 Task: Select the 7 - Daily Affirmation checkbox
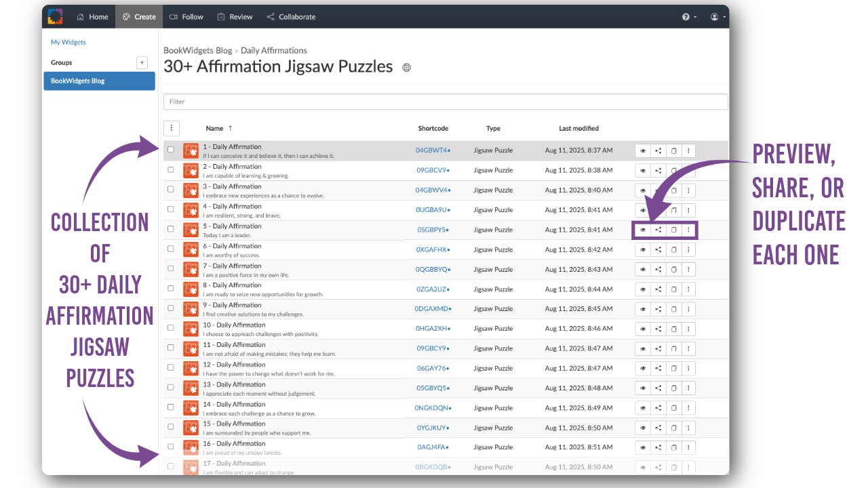click(171, 269)
